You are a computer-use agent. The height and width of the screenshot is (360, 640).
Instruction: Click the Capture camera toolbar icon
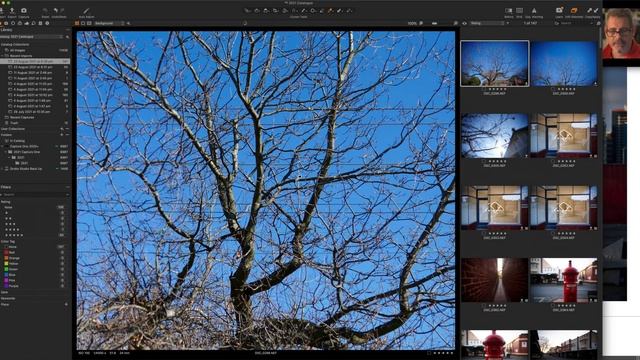point(24,11)
